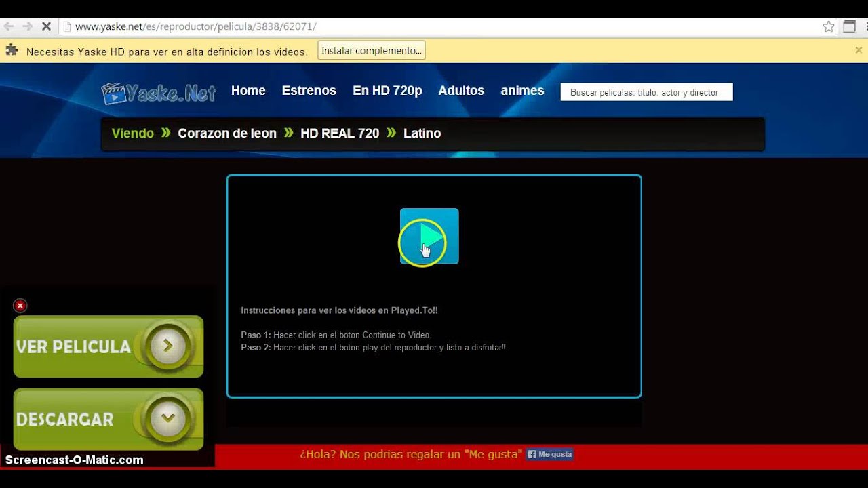Click the DESCARGAR green button

point(108,419)
